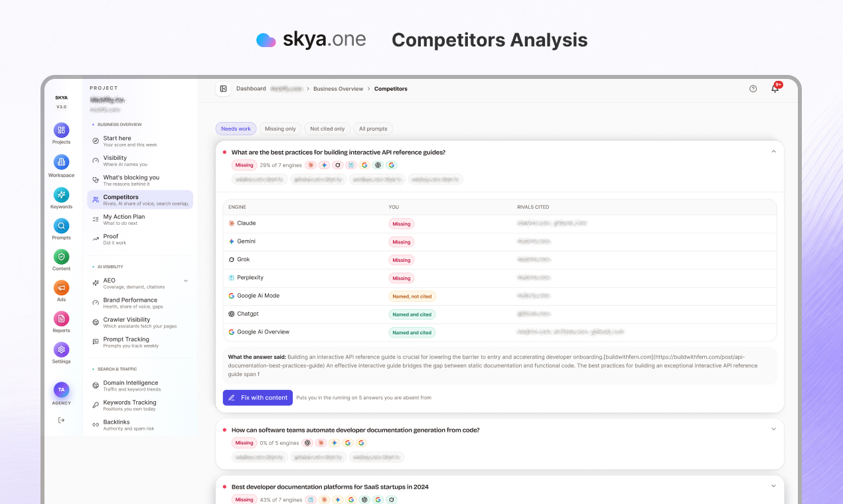Click the V3.0 version label
This screenshot has width=843, height=504.
pyautogui.click(x=61, y=107)
